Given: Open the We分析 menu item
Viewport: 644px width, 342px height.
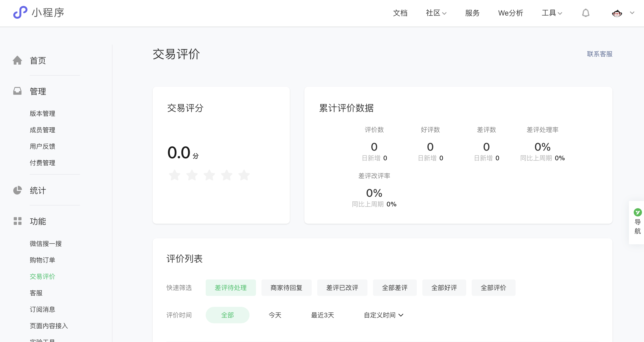Looking at the screenshot, I should pos(511,13).
